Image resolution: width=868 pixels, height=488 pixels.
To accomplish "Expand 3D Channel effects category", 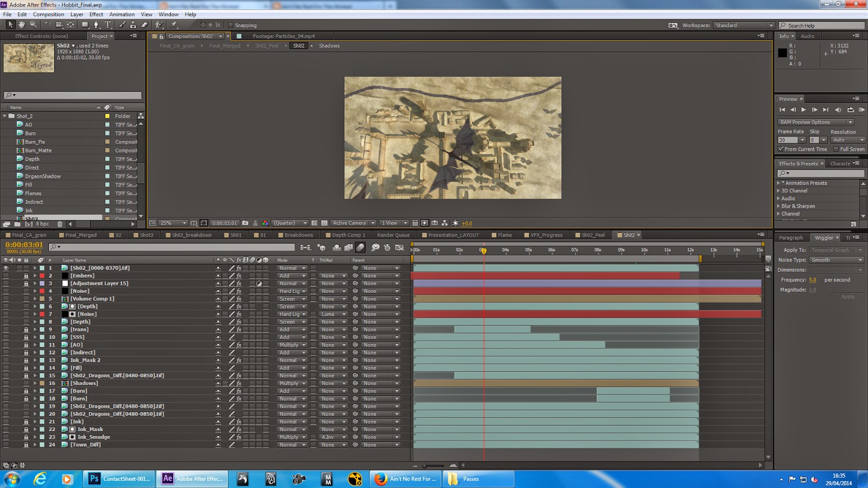I will pos(778,191).
